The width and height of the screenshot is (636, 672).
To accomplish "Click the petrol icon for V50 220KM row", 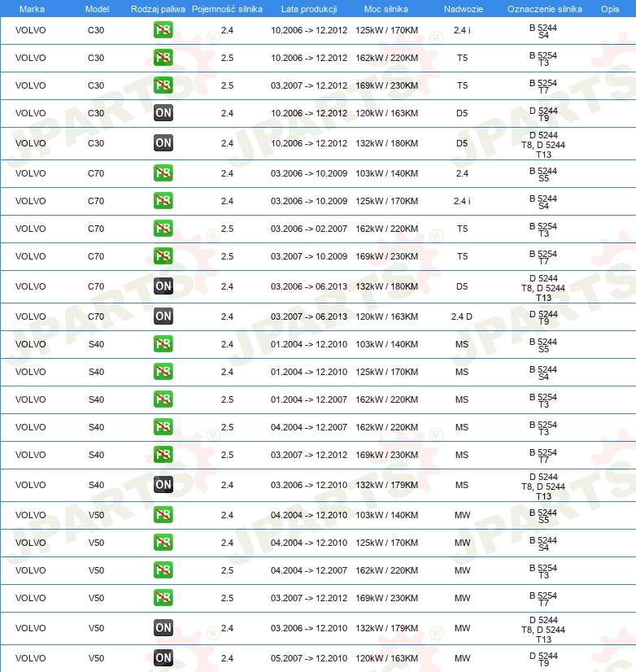I will [163, 570].
